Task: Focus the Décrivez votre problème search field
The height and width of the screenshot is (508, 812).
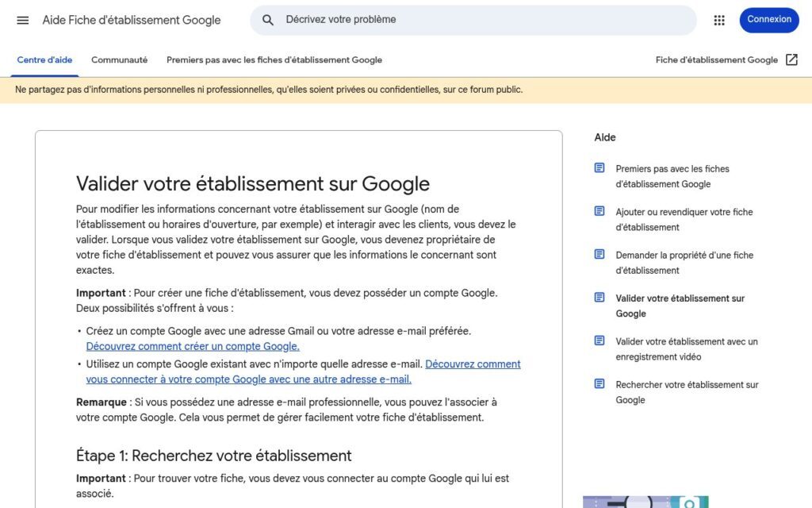Action: click(473, 20)
